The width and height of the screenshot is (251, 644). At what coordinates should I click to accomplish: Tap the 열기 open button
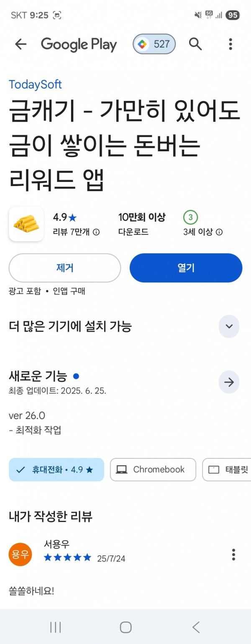186,268
